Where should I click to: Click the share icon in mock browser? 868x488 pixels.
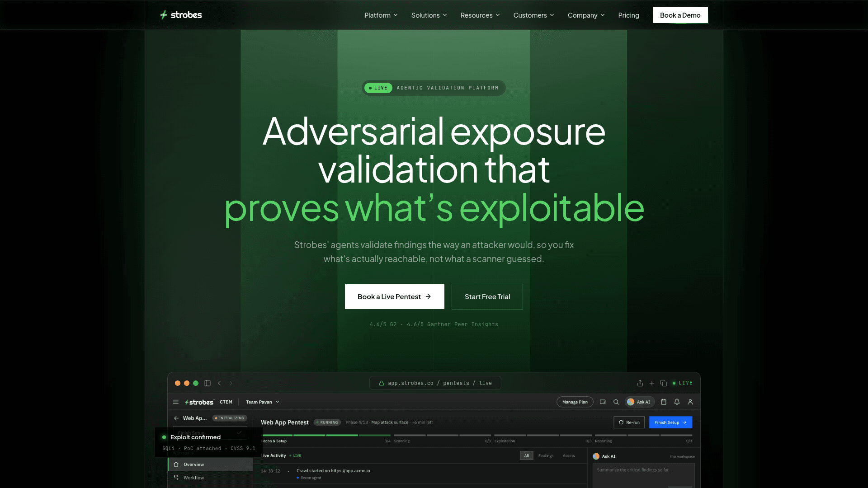640,383
